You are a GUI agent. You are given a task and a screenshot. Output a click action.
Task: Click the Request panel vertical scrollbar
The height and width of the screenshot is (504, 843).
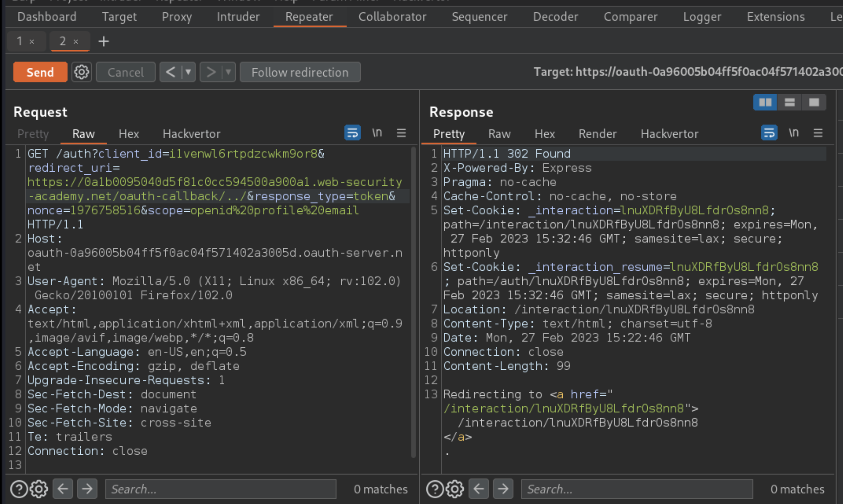tap(413, 302)
